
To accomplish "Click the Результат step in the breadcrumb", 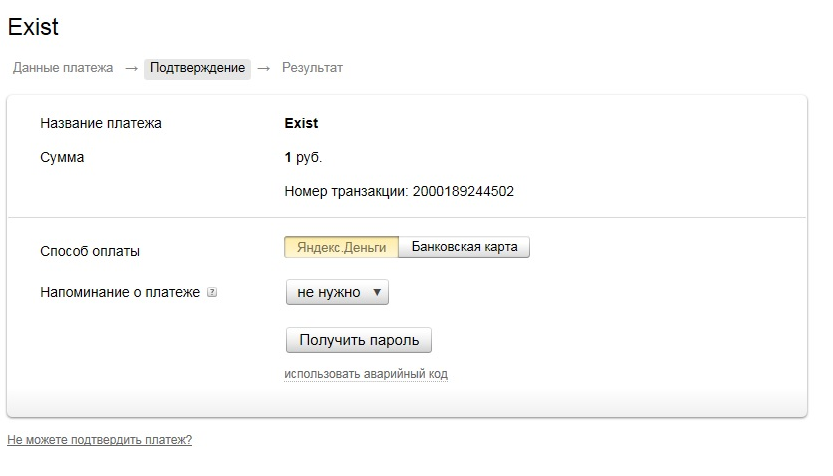I will [x=312, y=68].
